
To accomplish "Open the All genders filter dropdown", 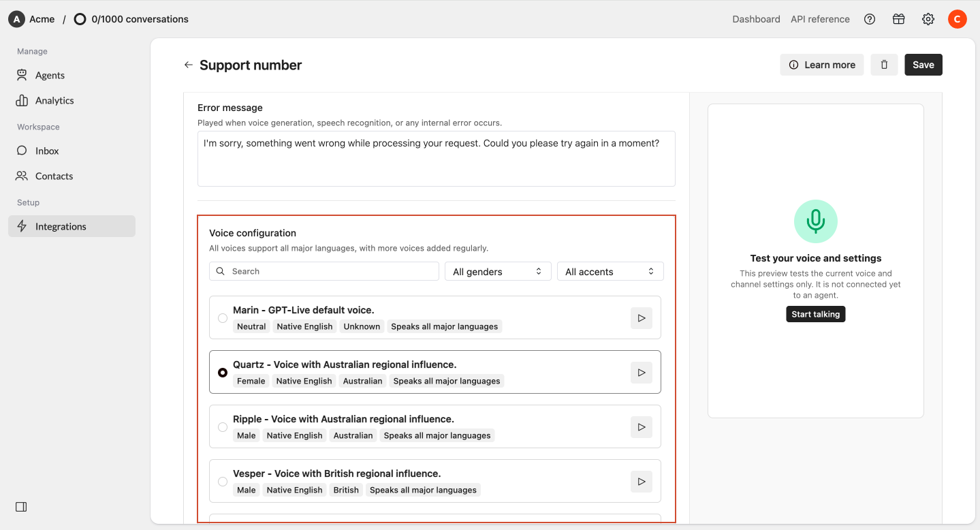I will tap(498, 271).
